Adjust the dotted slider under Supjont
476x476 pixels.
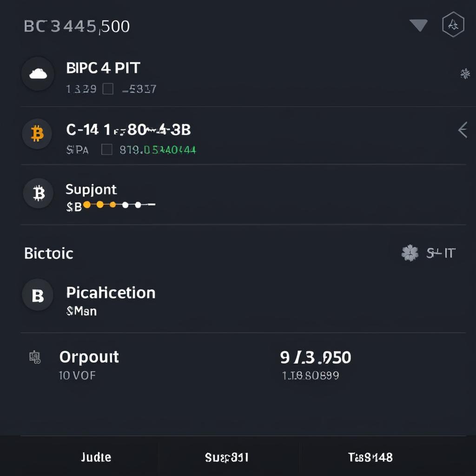[x=119, y=204]
